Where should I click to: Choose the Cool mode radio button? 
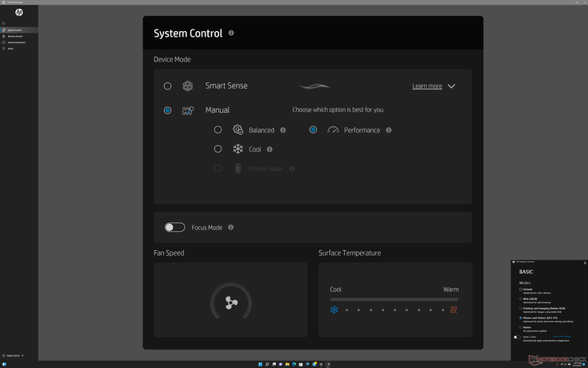pos(218,149)
